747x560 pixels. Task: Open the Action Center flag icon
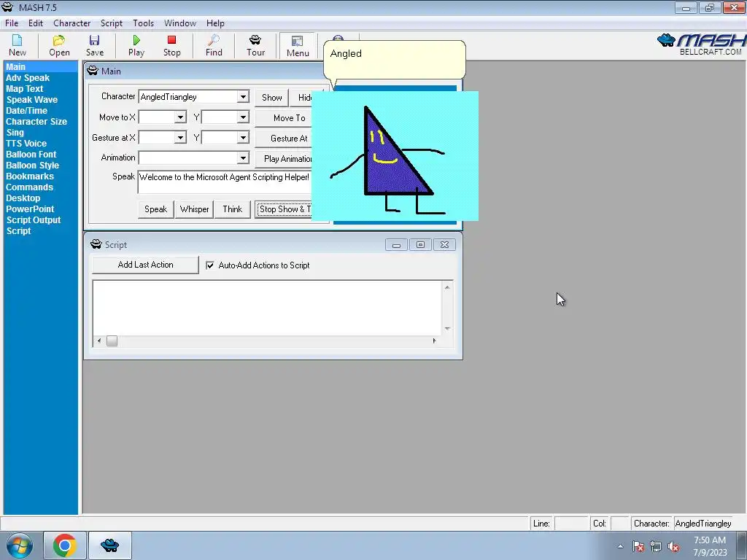click(x=638, y=546)
